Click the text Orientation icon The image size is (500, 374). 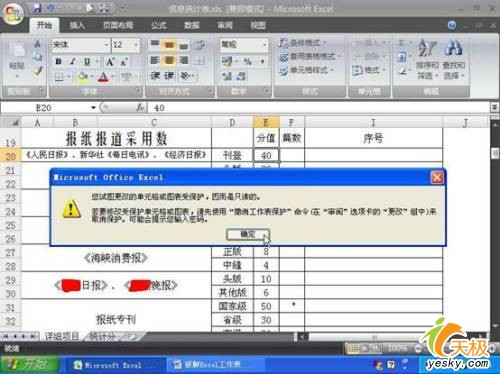pos(185,76)
